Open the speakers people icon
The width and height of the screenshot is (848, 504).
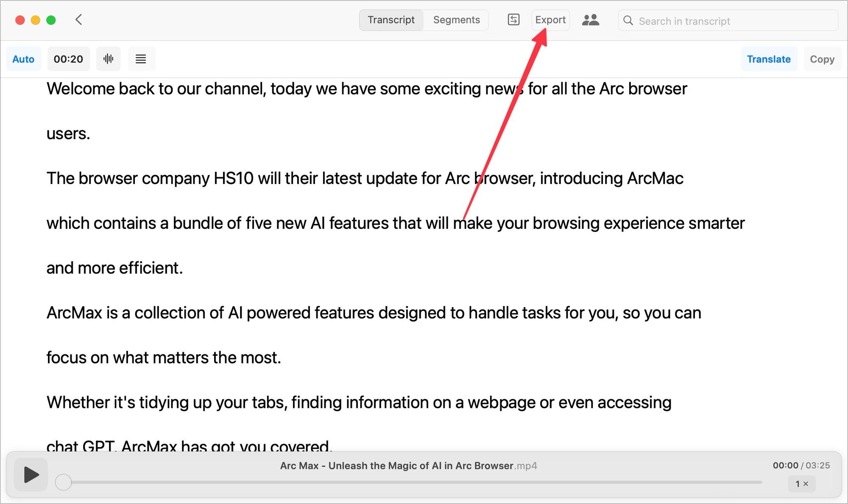click(590, 20)
